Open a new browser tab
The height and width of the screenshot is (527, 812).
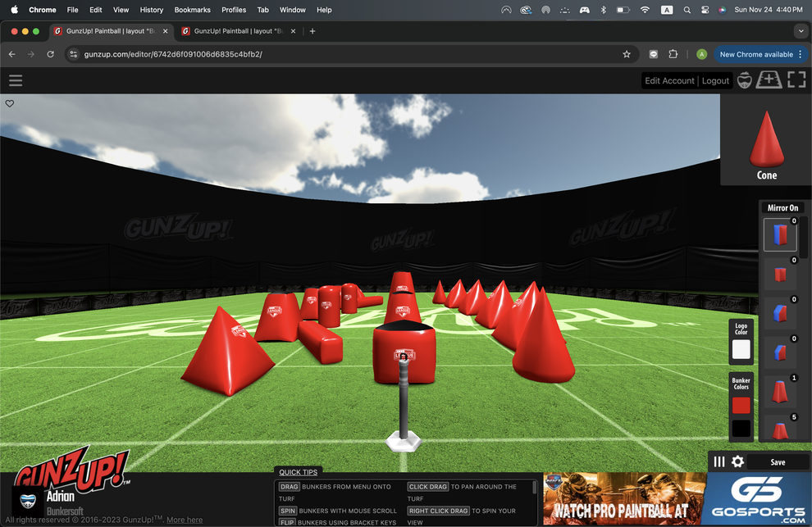coord(312,31)
